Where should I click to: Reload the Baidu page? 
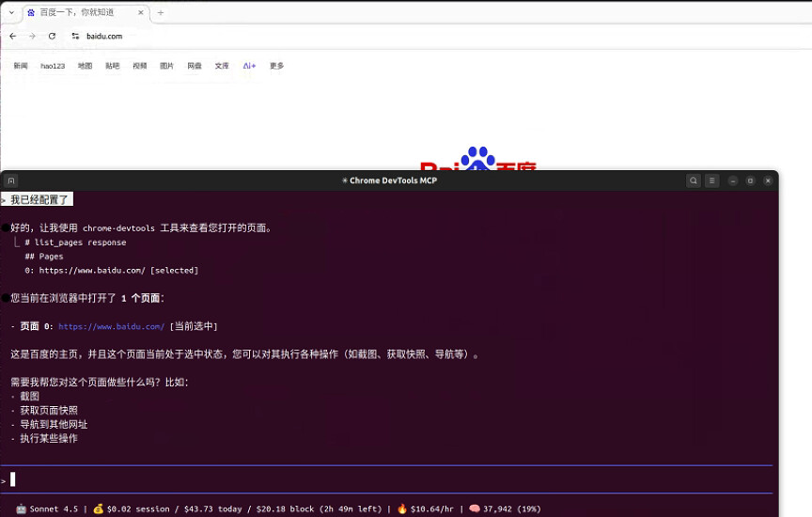point(52,37)
